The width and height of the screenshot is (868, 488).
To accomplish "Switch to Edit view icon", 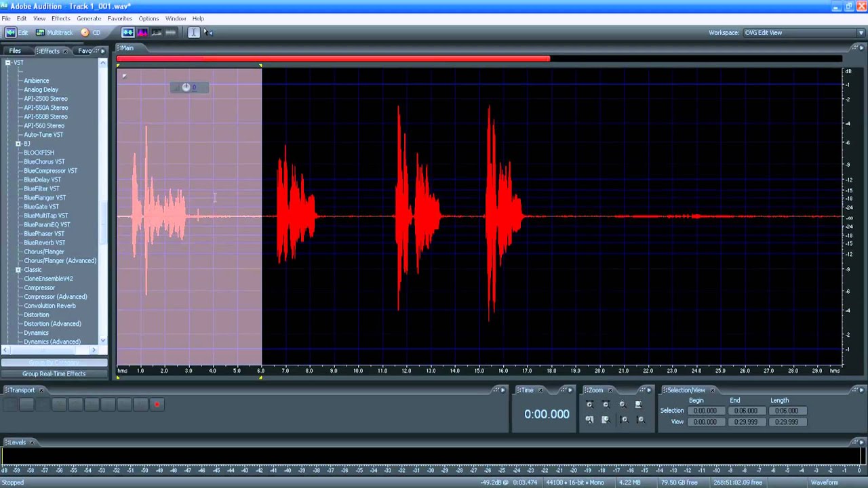I will click(x=10, y=33).
